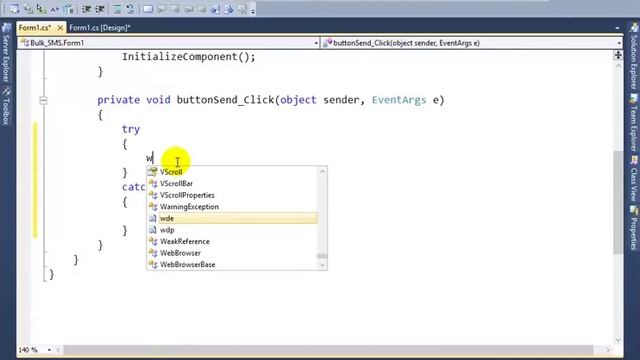The height and width of the screenshot is (360, 640).
Task: Select VScrollBar in IntelliSense list
Action: pyautogui.click(x=176, y=184)
